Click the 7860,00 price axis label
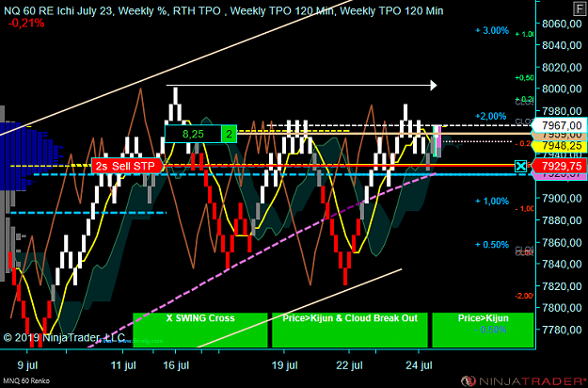 [x=562, y=242]
